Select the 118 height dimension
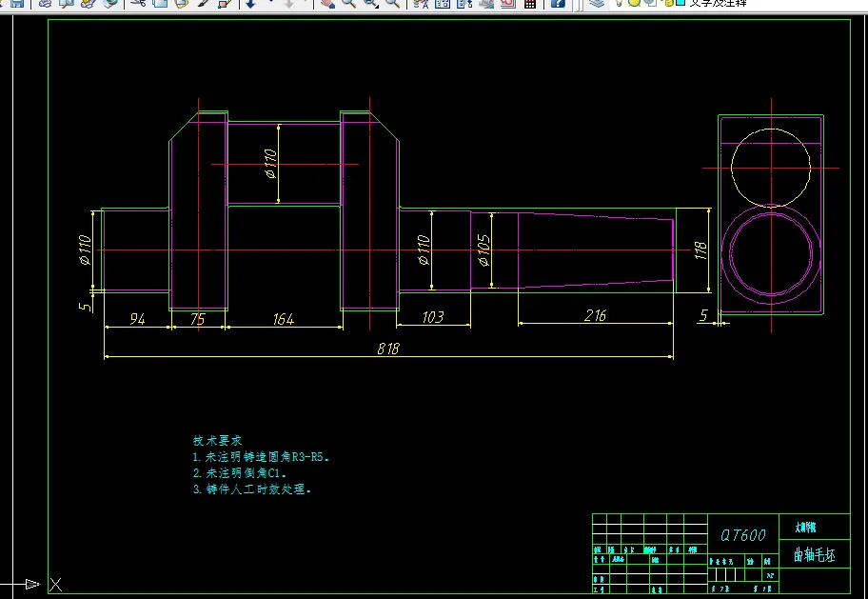 point(700,251)
